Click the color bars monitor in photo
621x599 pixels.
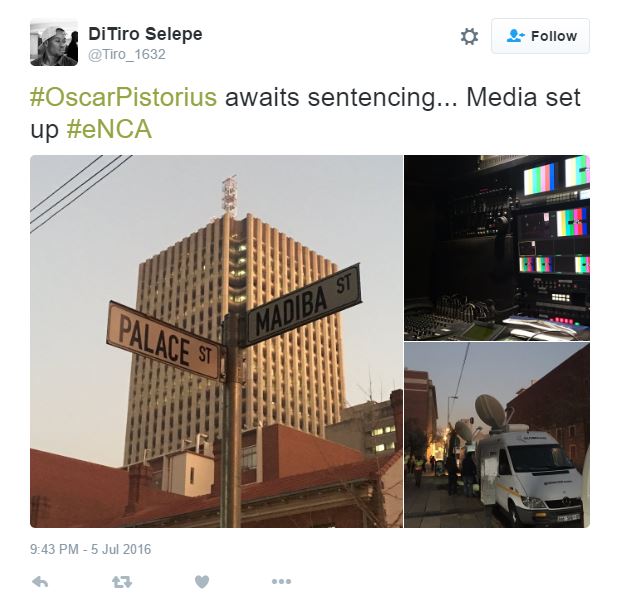tap(539, 179)
